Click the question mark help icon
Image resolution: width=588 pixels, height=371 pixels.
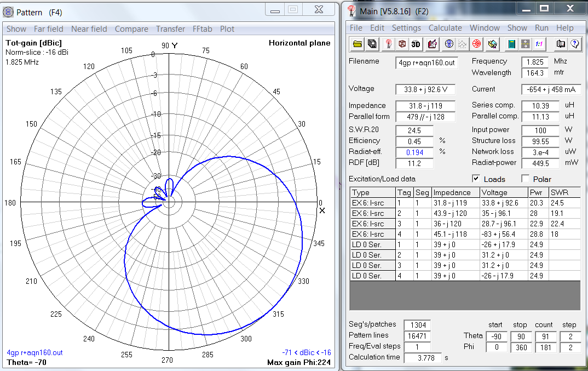pyautogui.click(x=574, y=44)
